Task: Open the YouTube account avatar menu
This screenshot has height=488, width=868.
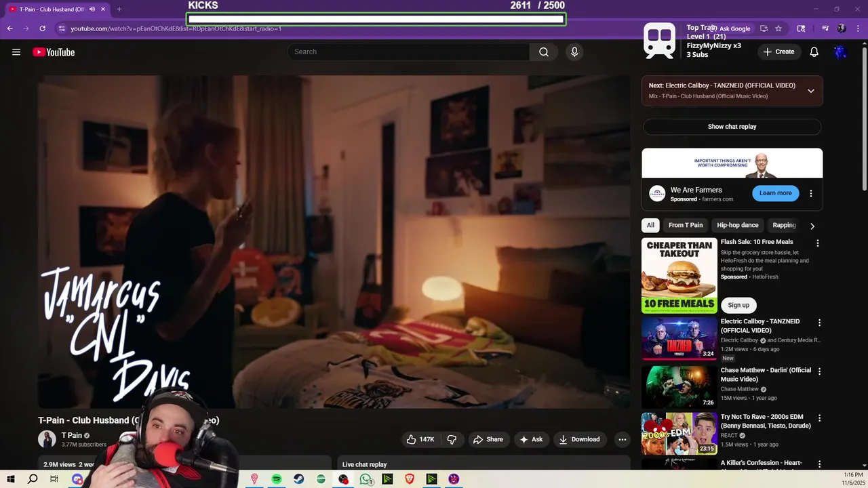Action: 840,52
